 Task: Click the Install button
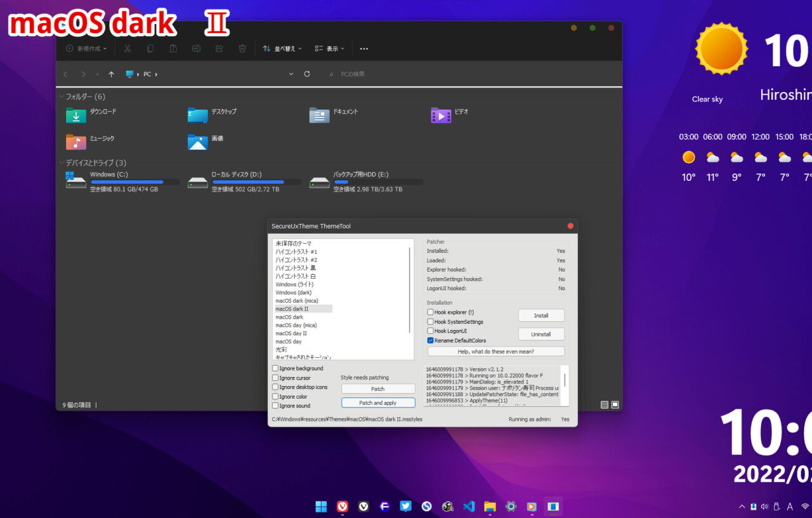coord(541,315)
